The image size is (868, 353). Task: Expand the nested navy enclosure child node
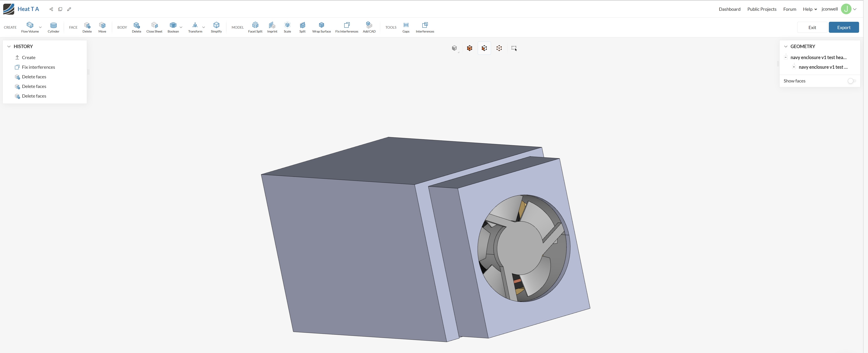[x=794, y=67]
